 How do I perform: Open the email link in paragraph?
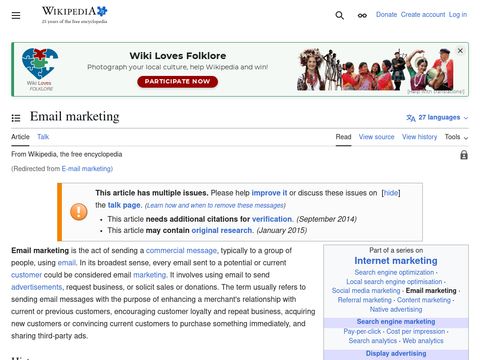pyautogui.click(x=67, y=263)
